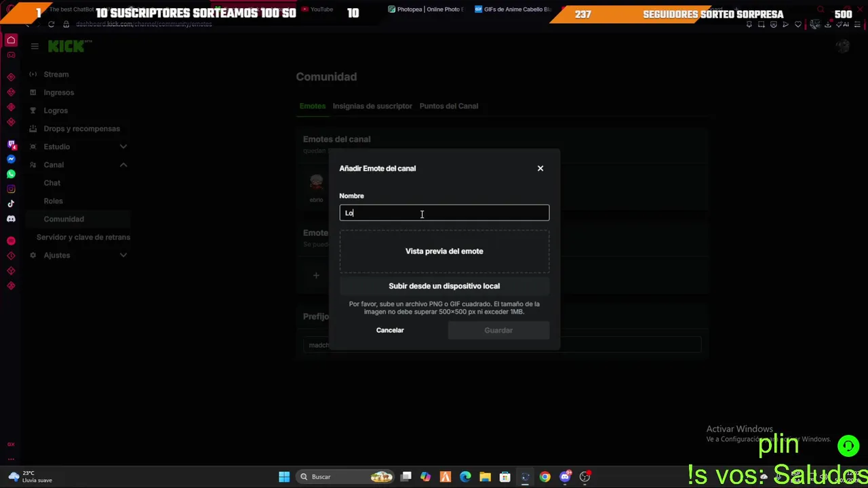868x488 pixels.
Task: Expand the Ajustes section chevron
Action: pos(123,255)
